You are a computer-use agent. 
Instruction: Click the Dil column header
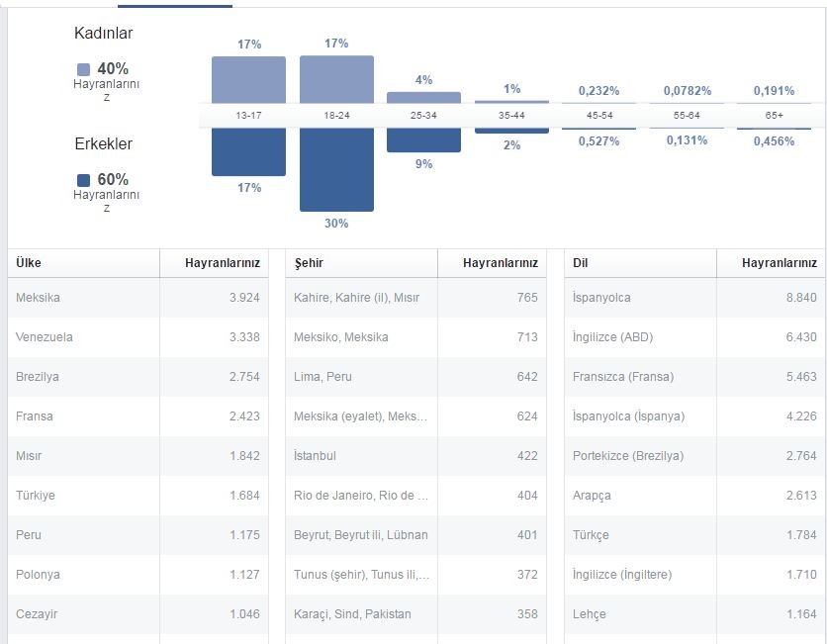(x=580, y=263)
